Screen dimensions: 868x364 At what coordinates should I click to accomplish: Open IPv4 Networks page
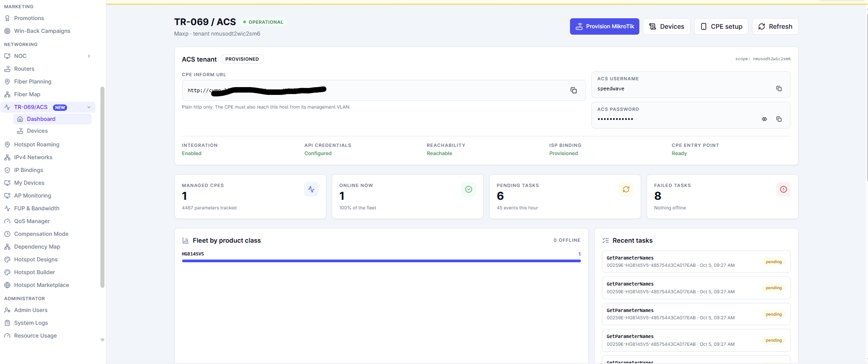[x=33, y=157]
